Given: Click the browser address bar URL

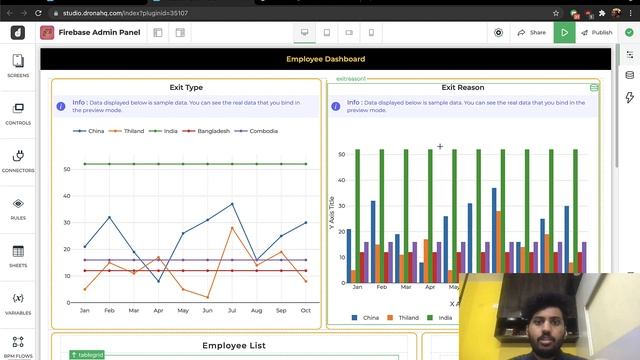Looking at the screenshot, I should (125, 13).
